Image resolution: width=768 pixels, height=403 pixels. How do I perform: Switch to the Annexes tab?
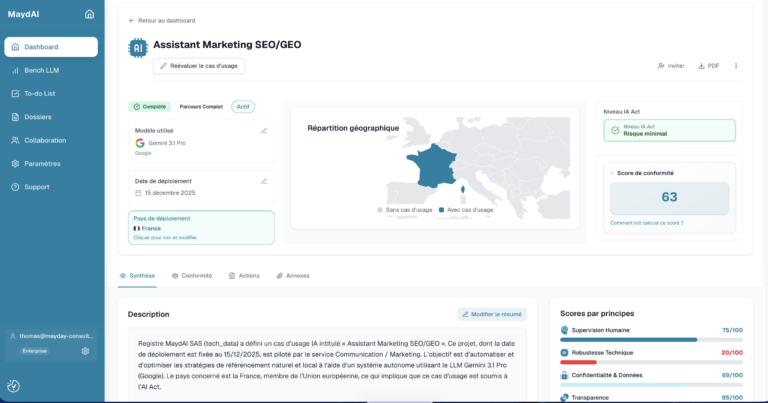293,276
